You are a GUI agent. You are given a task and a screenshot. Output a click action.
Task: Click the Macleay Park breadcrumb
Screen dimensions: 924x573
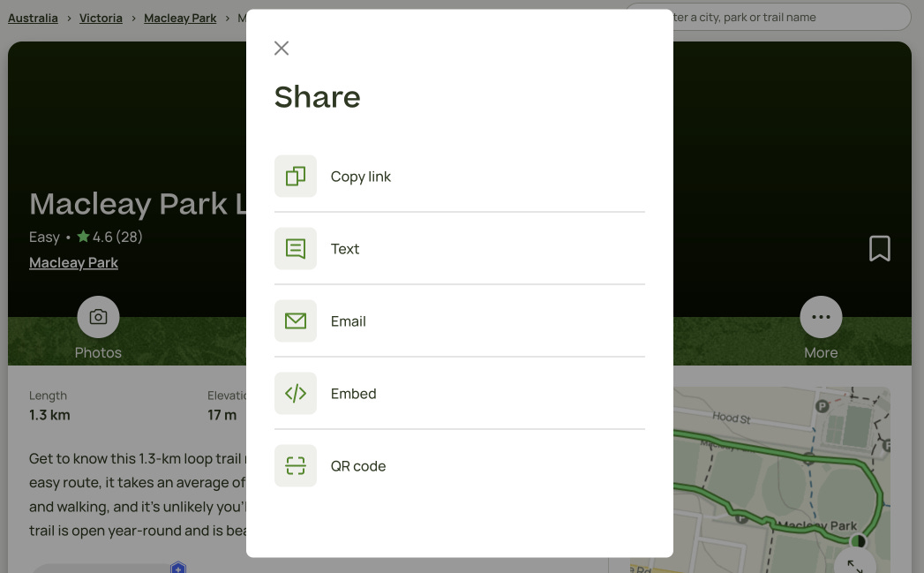tap(180, 17)
